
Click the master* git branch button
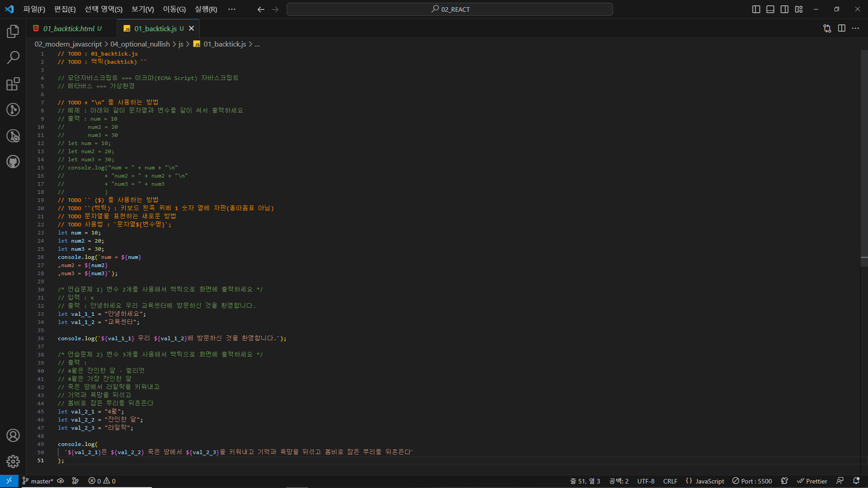38,481
